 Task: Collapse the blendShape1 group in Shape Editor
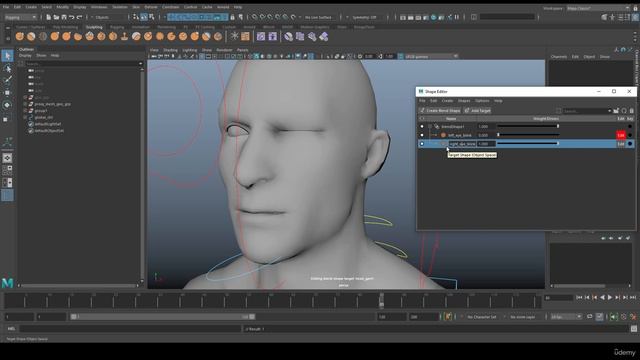430,127
